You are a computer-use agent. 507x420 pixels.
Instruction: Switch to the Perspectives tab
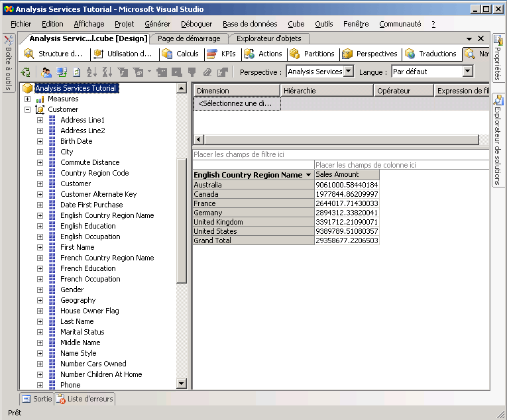pos(370,54)
